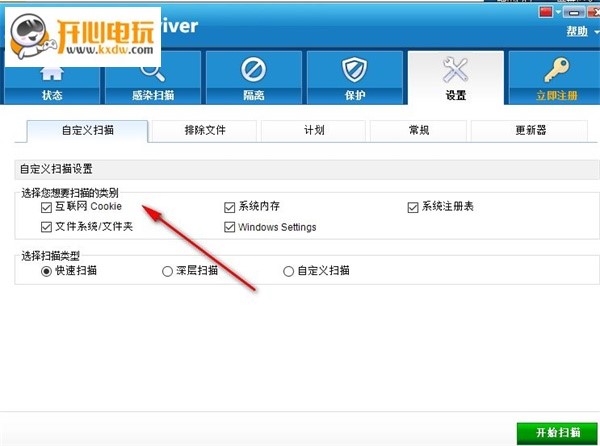Image resolution: width=600 pixels, height=446 pixels.
Task: Switch to the 自定义扫描 tab
Action: click(88, 131)
